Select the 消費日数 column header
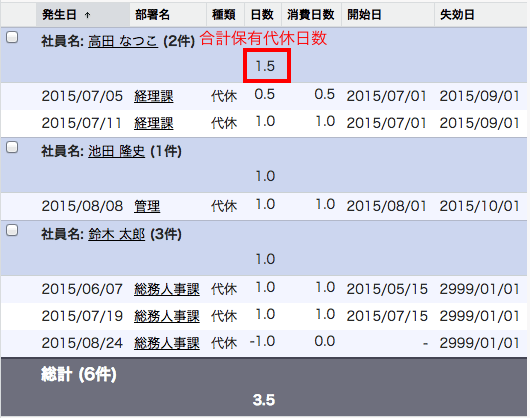 (311, 15)
